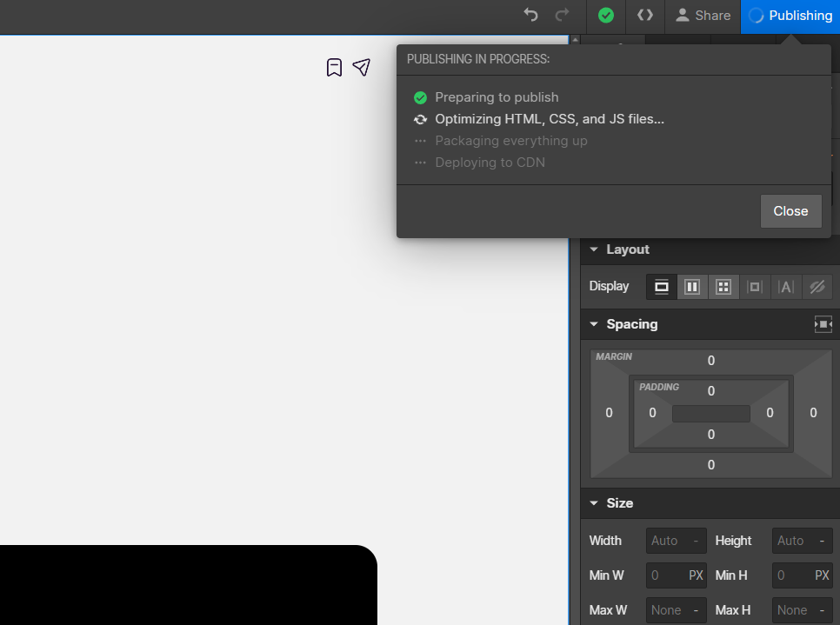Collapse the Layout section
This screenshot has width=840, height=625.
tap(594, 249)
